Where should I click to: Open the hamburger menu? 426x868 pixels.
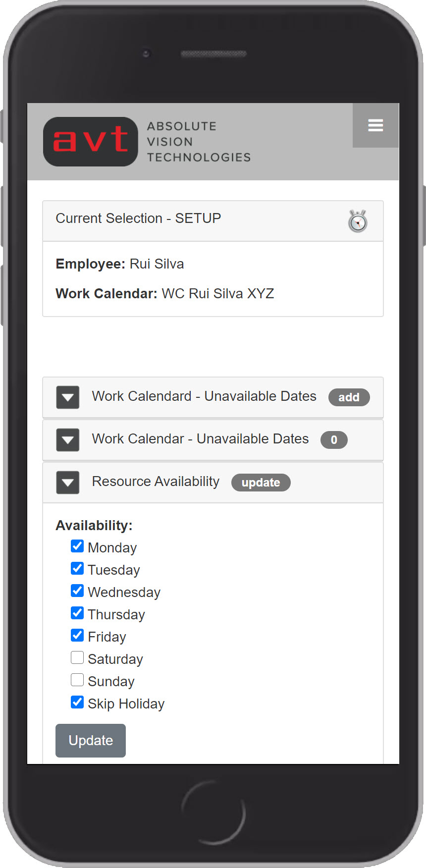(375, 125)
